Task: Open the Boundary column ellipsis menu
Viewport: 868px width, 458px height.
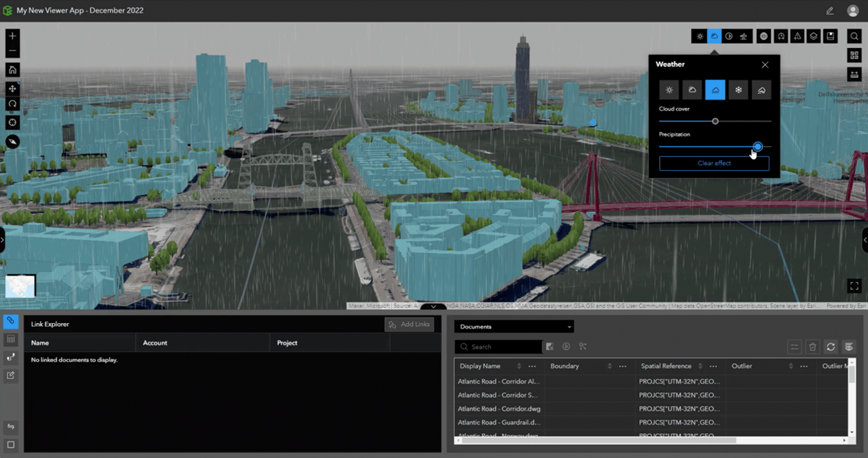Action: 622,366
